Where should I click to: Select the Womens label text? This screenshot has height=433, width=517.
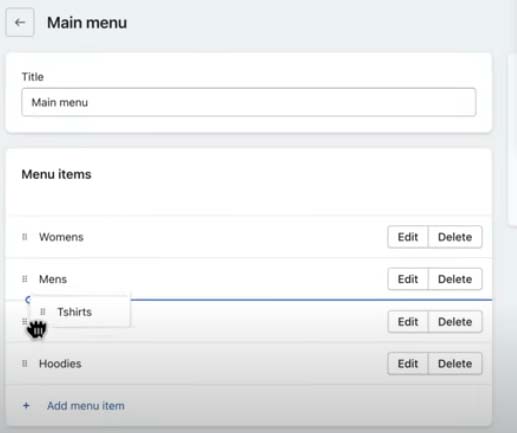coord(61,237)
